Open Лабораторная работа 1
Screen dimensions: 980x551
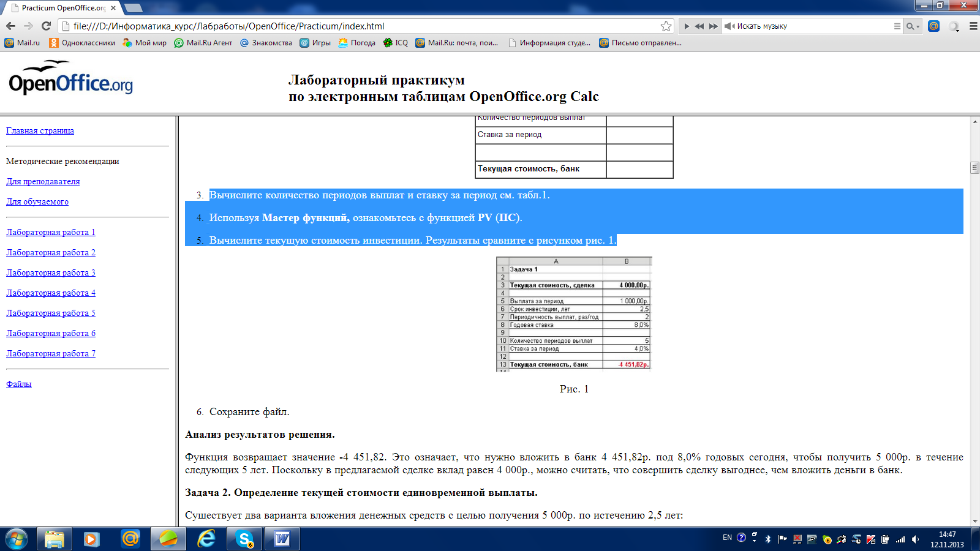51,232
